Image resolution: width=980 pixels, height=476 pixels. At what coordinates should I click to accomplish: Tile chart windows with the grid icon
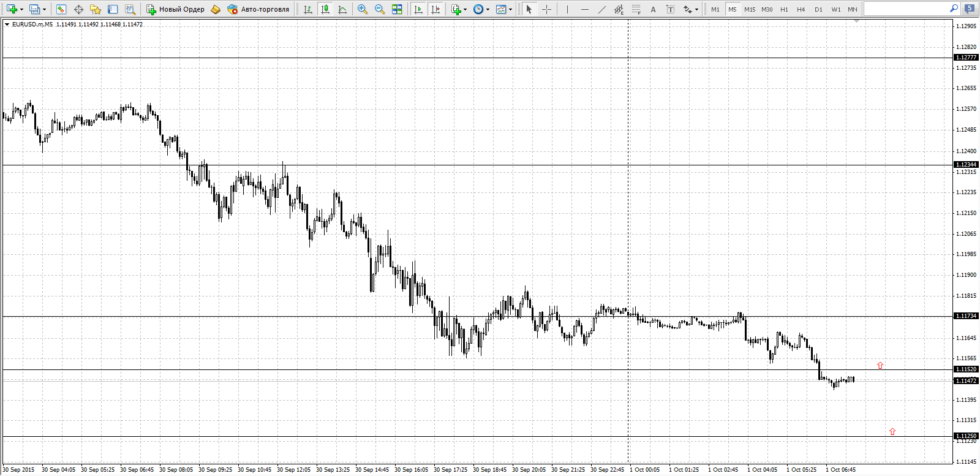pos(397,9)
